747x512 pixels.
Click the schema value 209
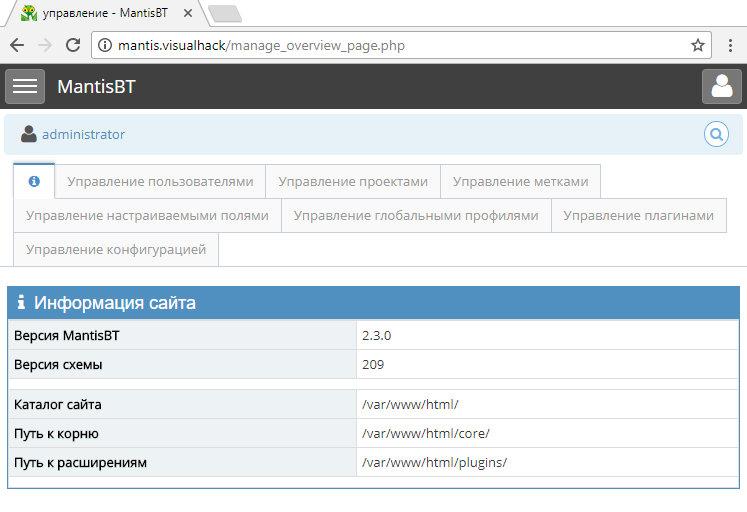click(373, 365)
